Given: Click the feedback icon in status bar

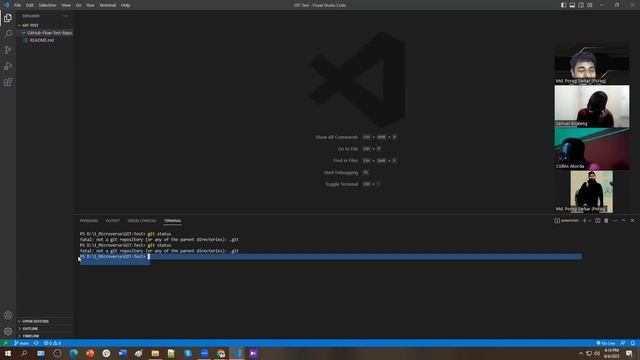Looking at the screenshot, I should (x=623, y=343).
